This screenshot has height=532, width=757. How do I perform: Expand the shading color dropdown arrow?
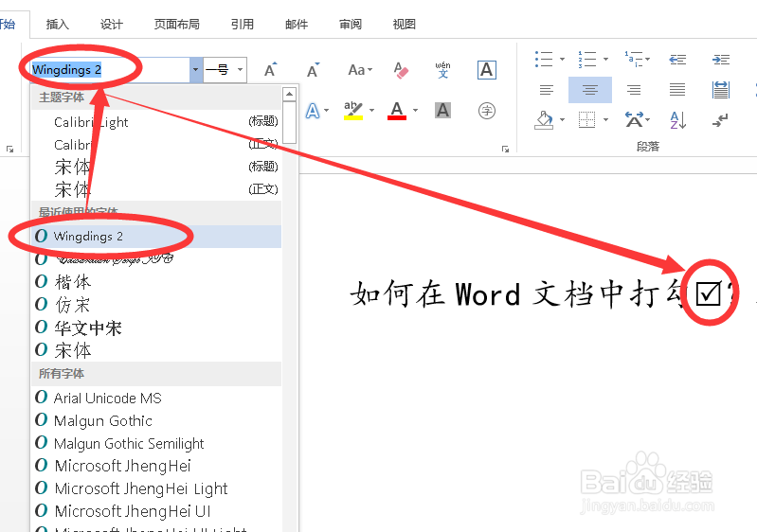click(x=562, y=119)
